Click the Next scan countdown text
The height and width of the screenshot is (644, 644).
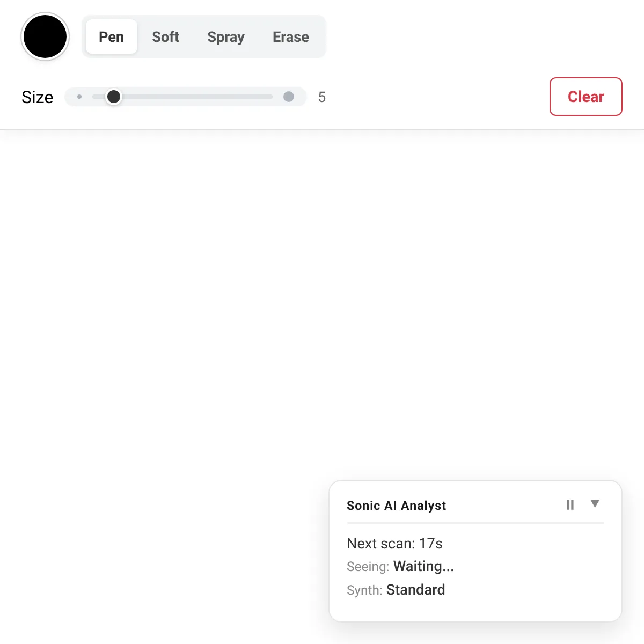point(394,543)
